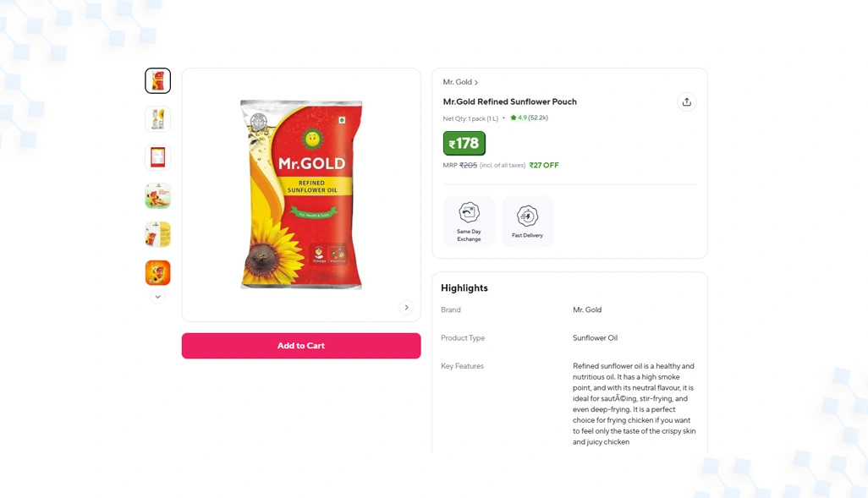
Task: Click the Highlights section heading
Action: 464,287
